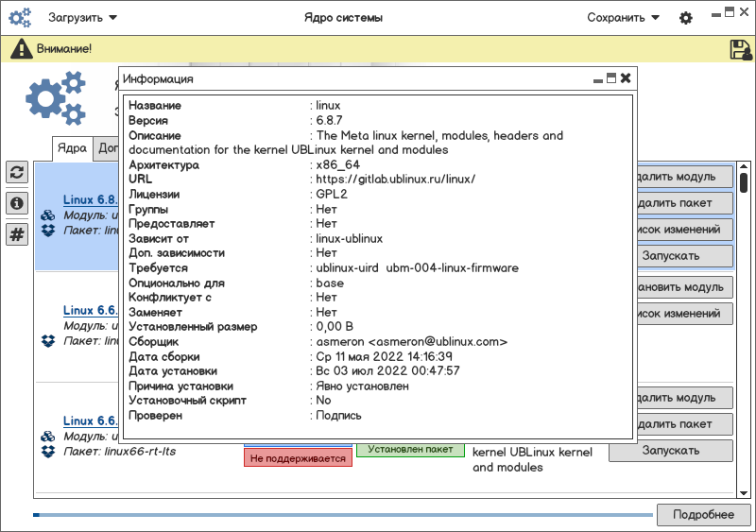Maximize the Информация dialog

(x=611, y=78)
